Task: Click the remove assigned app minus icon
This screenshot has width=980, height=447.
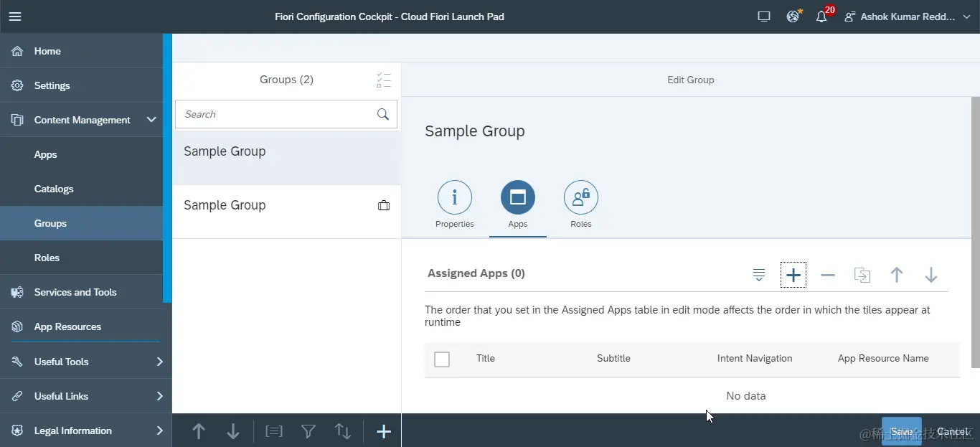Action: 828,275
